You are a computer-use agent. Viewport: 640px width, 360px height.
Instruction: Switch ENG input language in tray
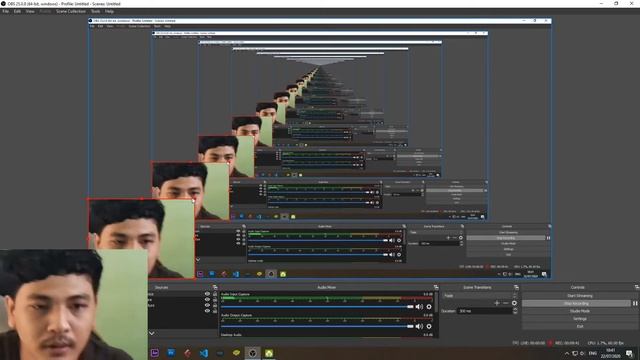click(x=593, y=353)
